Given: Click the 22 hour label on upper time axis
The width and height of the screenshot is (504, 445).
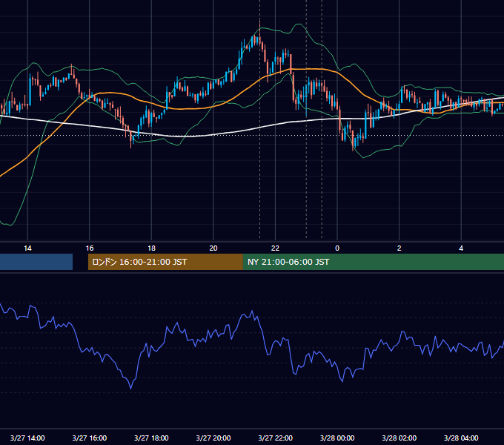Looking at the screenshot, I should 275,248.
